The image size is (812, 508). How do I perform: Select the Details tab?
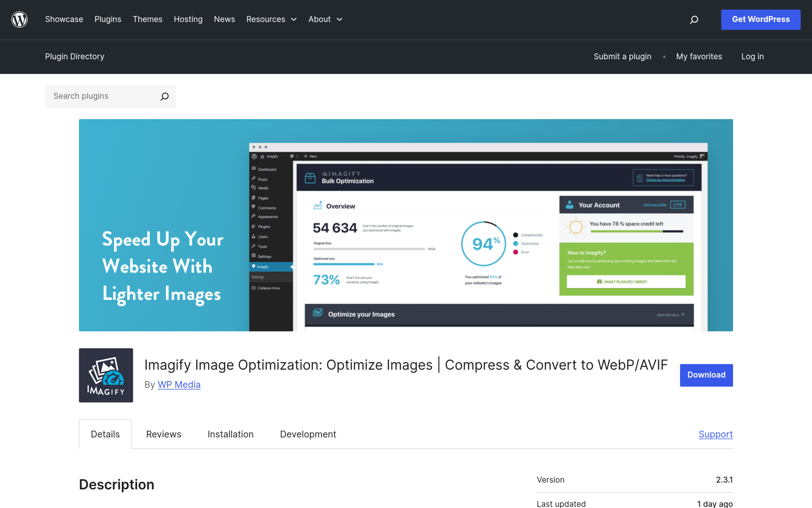coord(105,434)
